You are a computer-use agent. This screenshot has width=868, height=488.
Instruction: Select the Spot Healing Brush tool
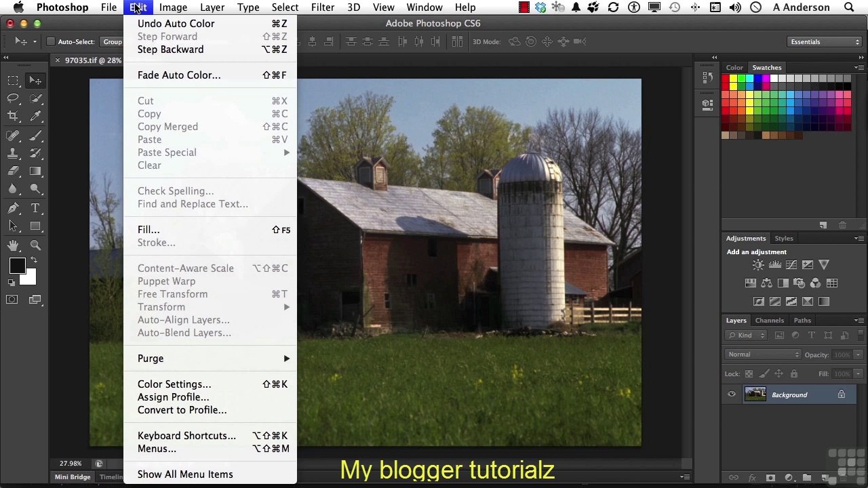[13, 136]
